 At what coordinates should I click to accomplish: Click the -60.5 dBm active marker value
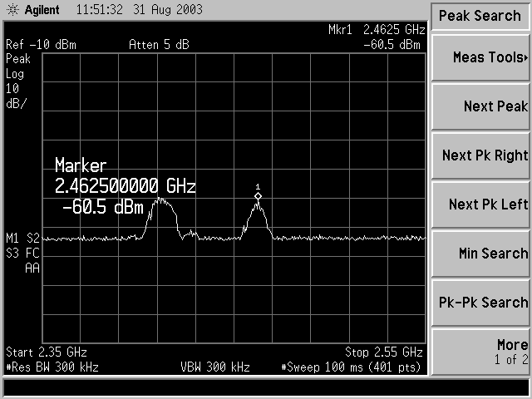pos(103,207)
